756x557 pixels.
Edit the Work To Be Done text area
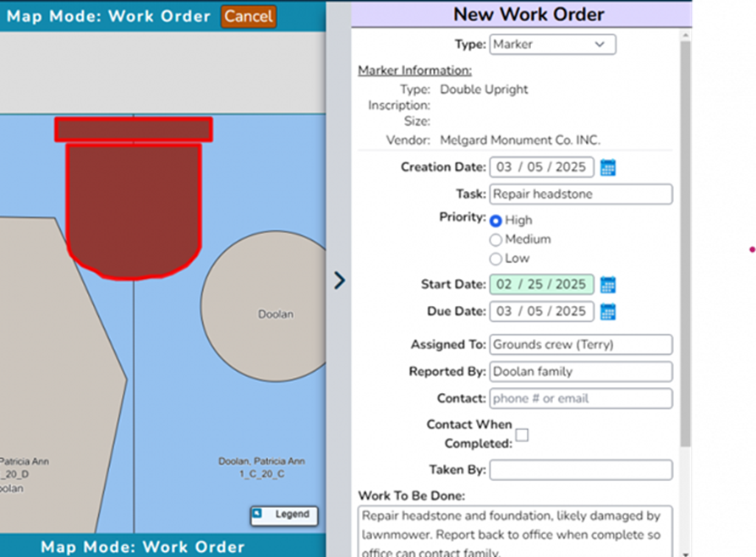click(515, 532)
